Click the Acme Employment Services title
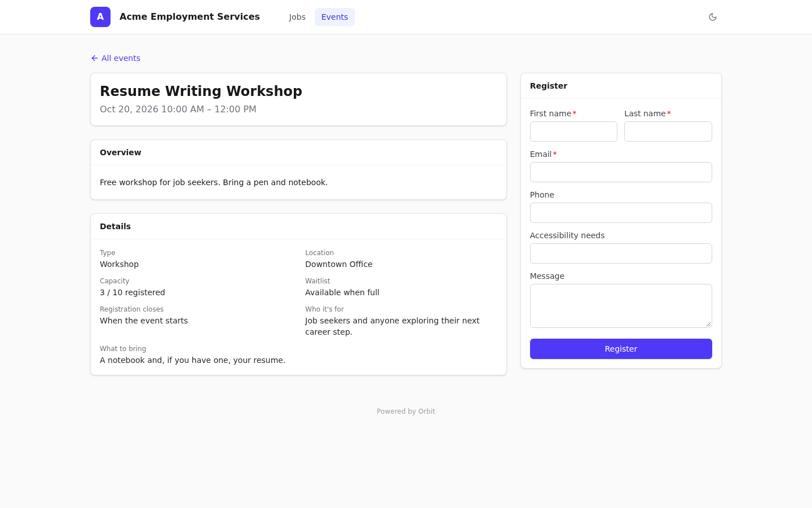Image resolution: width=812 pixels, height=508 pixels. 189,17
